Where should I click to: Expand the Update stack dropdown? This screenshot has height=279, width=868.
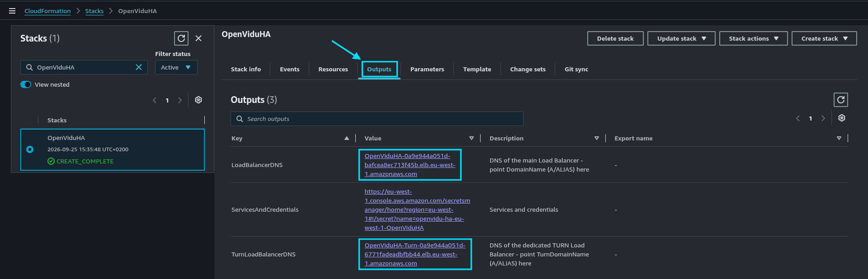[x=681, y=38]
